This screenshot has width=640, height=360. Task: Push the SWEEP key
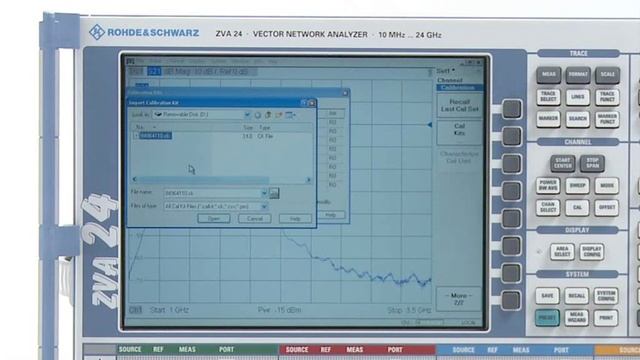tap(578, 186)
